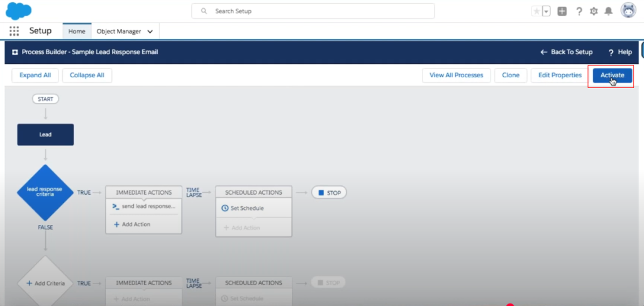Open the global actions plus icon

coord(562,11)
